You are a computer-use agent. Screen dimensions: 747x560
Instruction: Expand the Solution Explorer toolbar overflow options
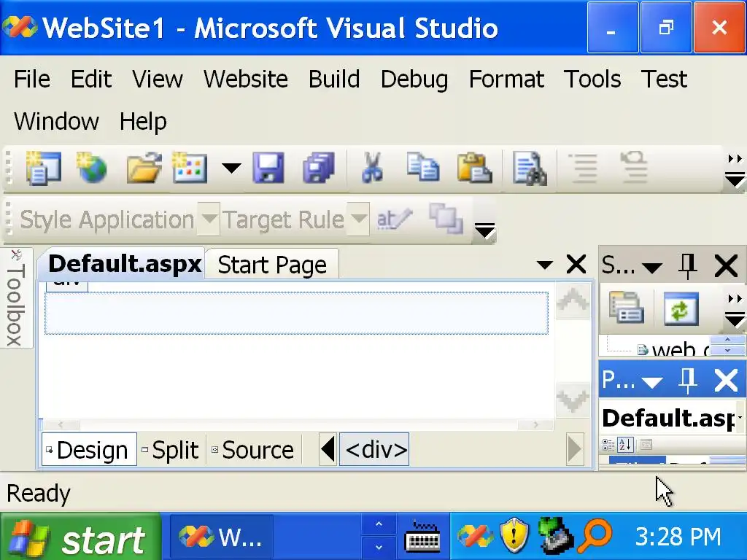[x=735, y=311]
